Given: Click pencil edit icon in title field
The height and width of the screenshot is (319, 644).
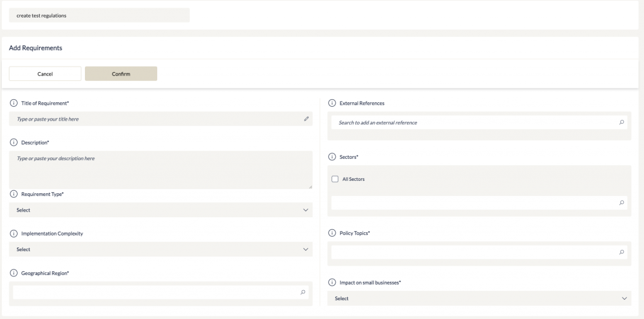Looking at the screenshot, I should [306, 119].
